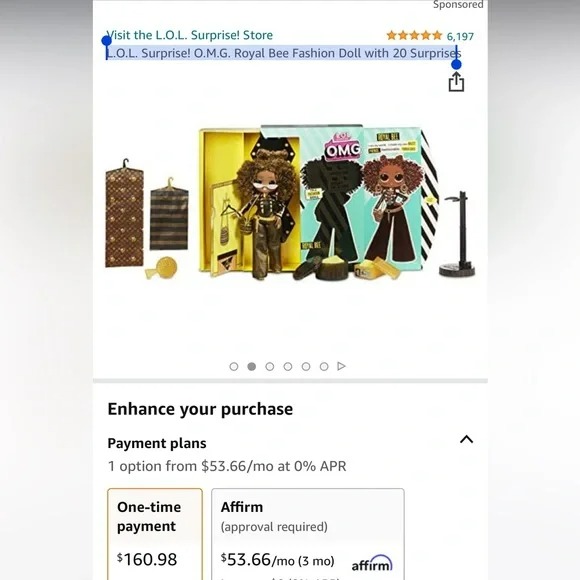Go to first image carousel dot

tap(234, 366)
